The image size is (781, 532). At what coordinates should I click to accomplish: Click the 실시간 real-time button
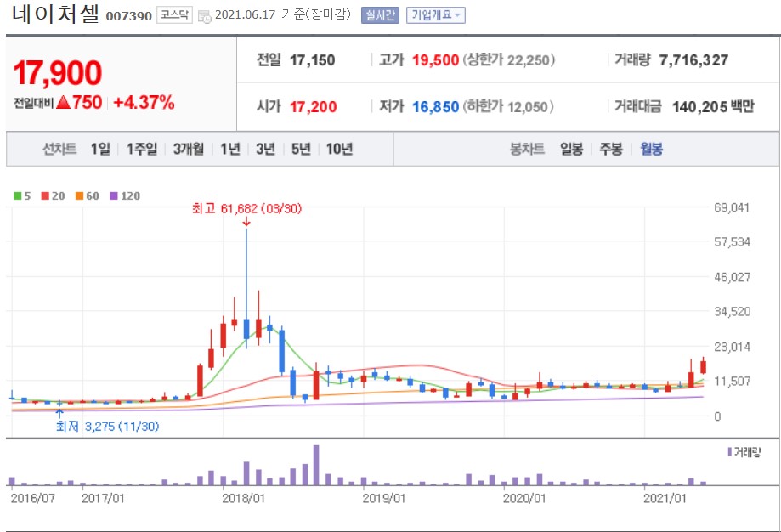tap(380, 15)
